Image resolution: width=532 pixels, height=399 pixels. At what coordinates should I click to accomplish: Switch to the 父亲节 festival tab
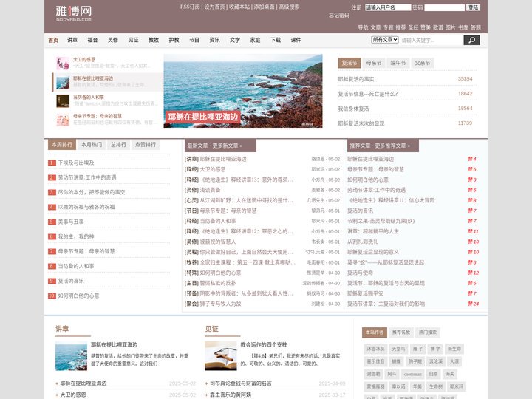(423, 63)
